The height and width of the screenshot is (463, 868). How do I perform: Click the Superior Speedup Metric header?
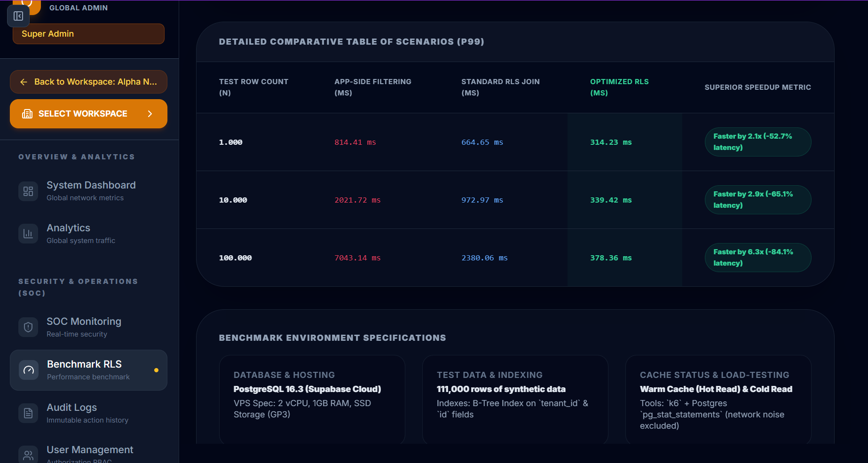click(758, 87)
